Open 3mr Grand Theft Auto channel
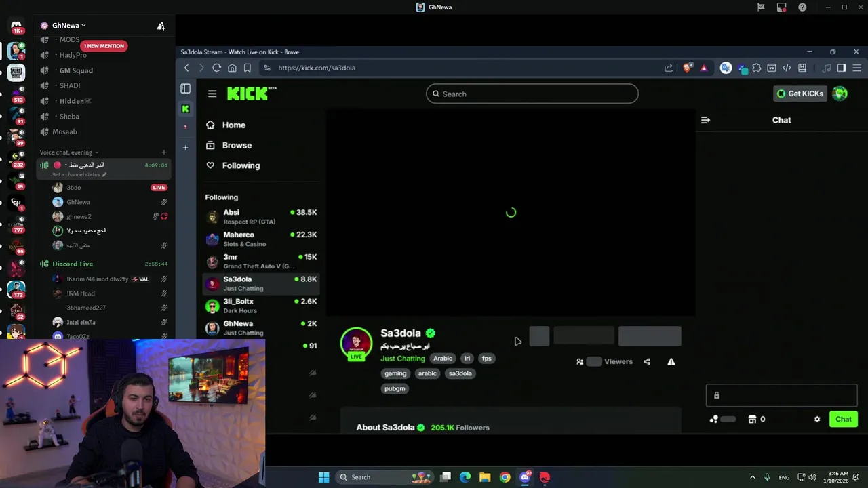Image resolution: width=868 pixels, height=488 pixels. tap(261, 262)
